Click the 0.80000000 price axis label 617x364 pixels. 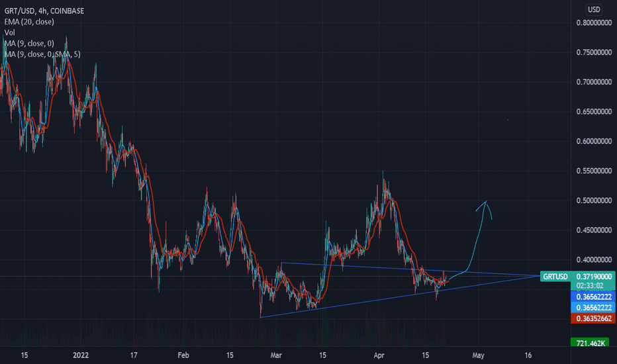[x=594, y=23]
